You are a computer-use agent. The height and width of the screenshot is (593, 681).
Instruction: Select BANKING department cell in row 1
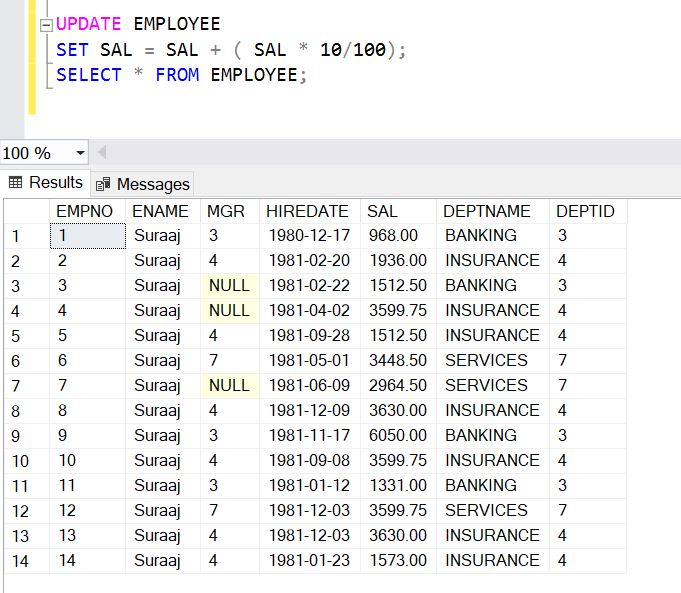pyautogui.click(x=493, y=236)
